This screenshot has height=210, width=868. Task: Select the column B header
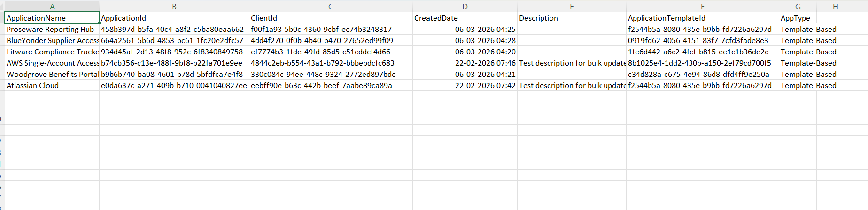tap(174, 7)
